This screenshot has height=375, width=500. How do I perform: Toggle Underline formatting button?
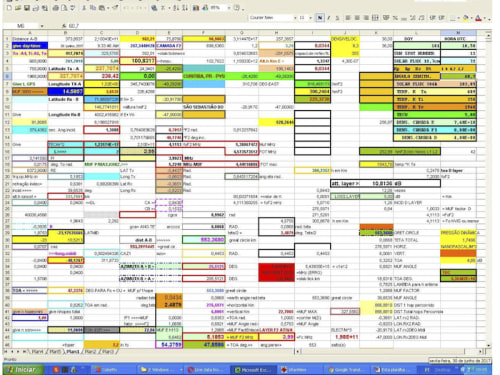tap(337, 18)
